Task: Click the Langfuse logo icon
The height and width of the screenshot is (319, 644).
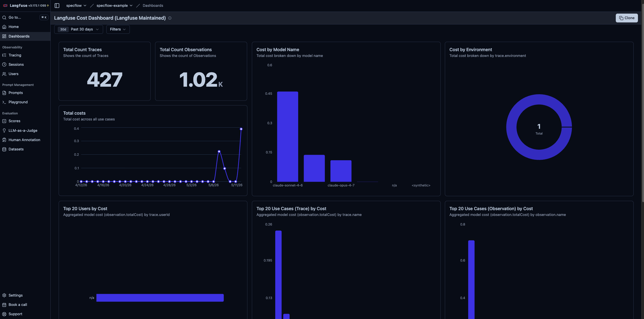Action: pyautogui.click(x=5, y=6)
